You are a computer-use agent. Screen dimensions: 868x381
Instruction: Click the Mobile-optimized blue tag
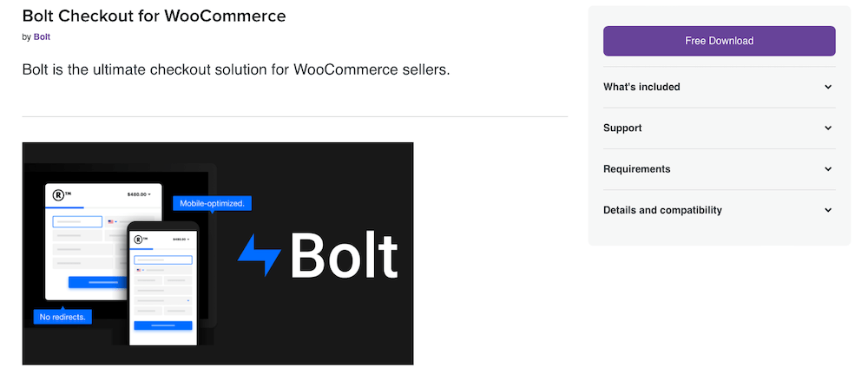pos(212,203)
